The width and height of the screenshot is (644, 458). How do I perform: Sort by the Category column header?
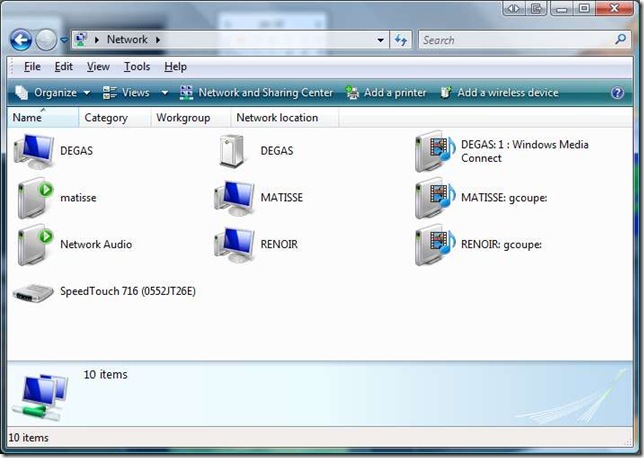(x=114, y=118)
